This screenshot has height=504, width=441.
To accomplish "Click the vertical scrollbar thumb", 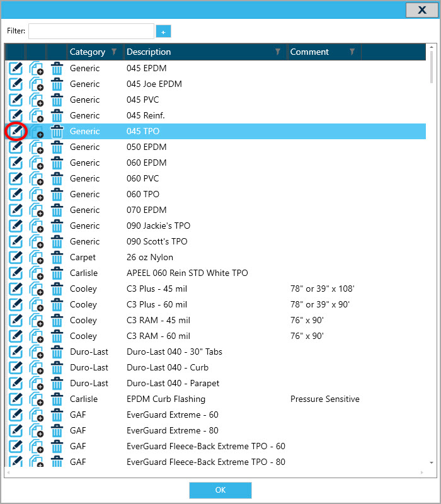I will point(432,67).
